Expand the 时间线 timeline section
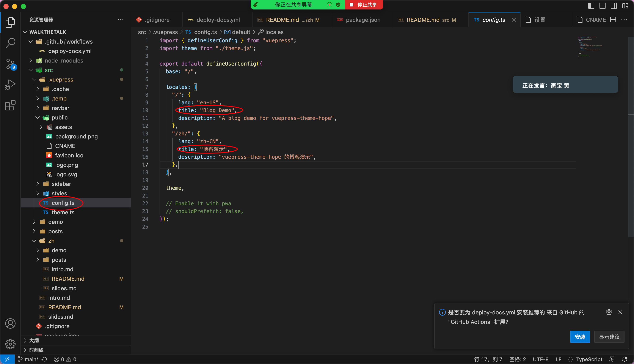Image resolution: width=634 pixels, height=364 pixels. tap(75, 350)
